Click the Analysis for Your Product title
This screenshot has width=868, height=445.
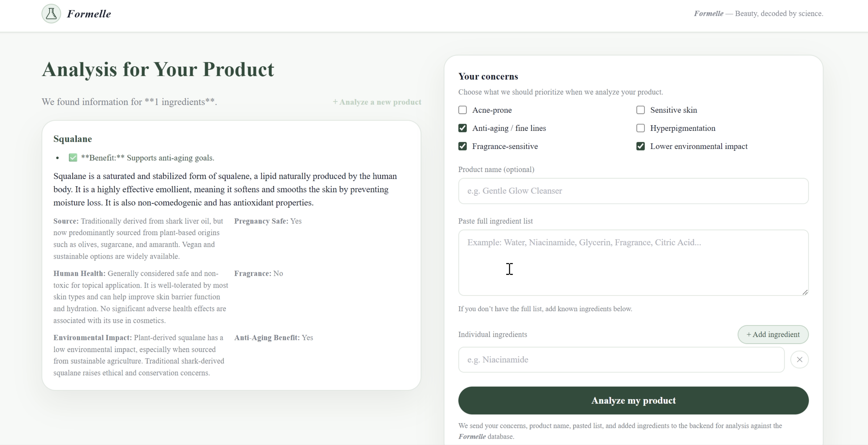click(x=158, y=70)
